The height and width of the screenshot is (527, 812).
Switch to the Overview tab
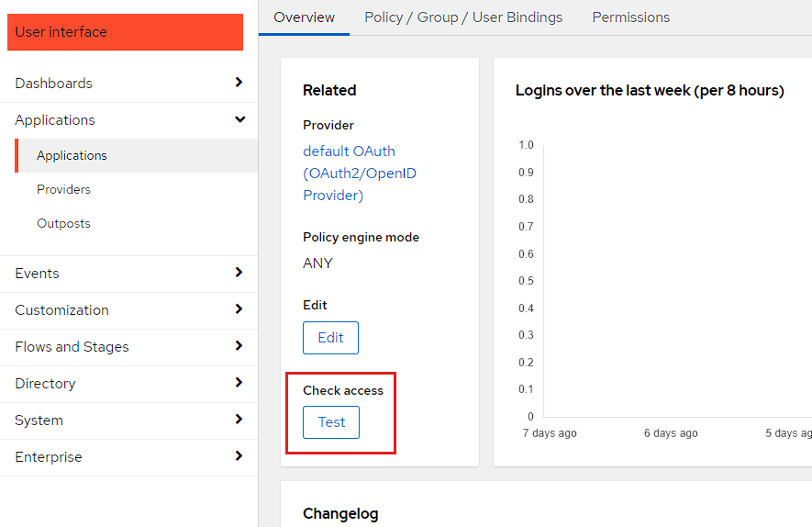click(x=304, y=17)
